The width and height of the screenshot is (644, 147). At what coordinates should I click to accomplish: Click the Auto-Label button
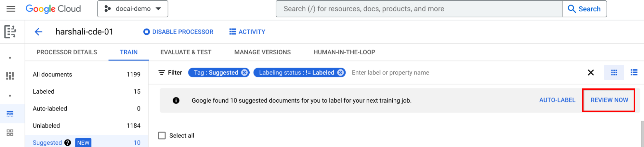(x=557, y=100)
